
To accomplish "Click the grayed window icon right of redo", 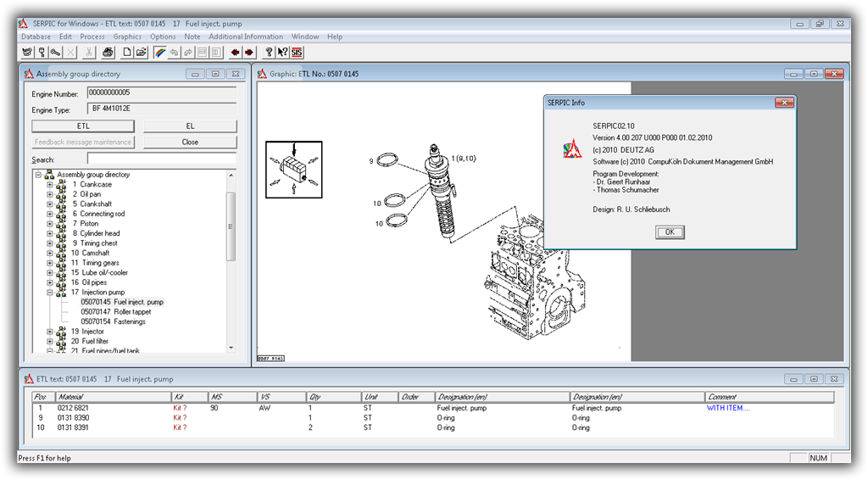I will coord(202,53).
